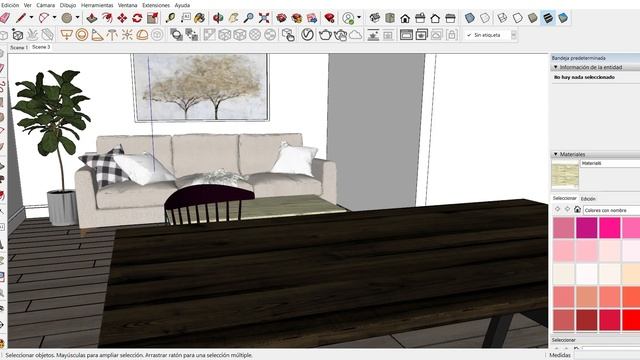
Task: Select the Offset tool
Action: point(107,18)
